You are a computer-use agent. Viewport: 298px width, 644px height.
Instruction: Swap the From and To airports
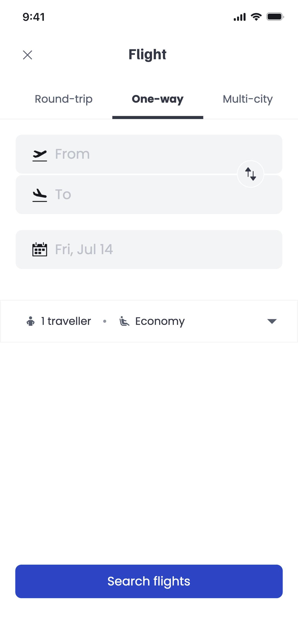click(250, 174)
